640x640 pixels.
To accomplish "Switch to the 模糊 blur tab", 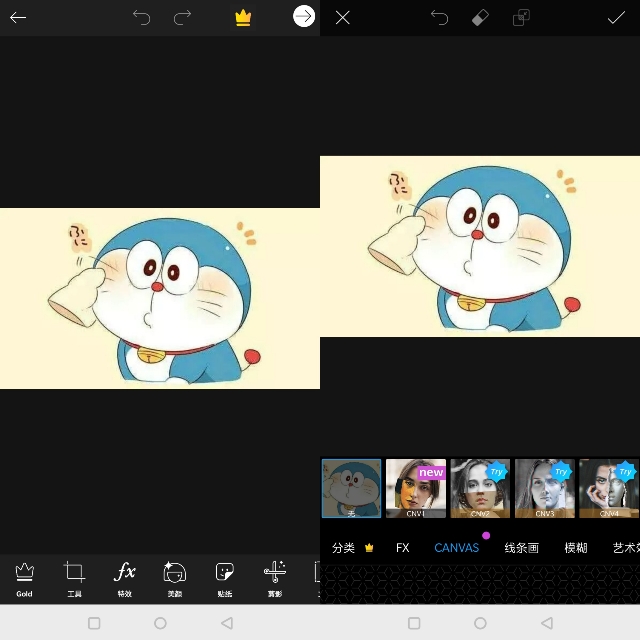I will (576, 548).
